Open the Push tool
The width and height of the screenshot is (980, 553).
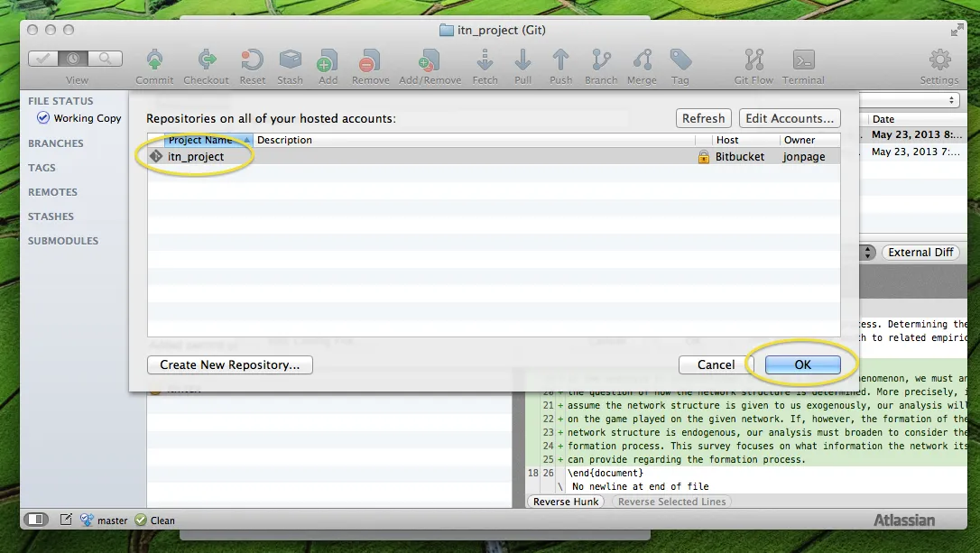tap(560, 63)
